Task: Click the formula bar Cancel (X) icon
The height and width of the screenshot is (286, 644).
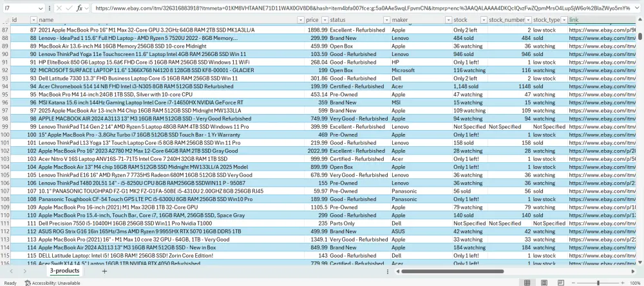Action: click(59, 8)
